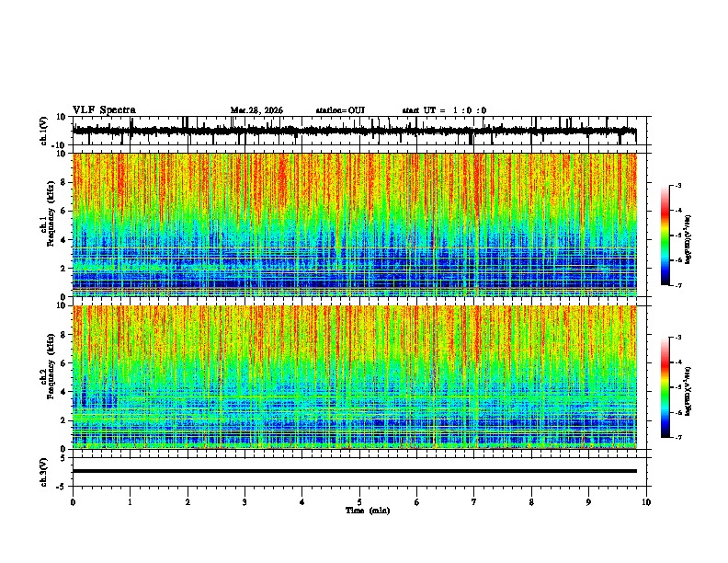
Task: Click the time axis tick label '9'
Action: coord(588,502)
